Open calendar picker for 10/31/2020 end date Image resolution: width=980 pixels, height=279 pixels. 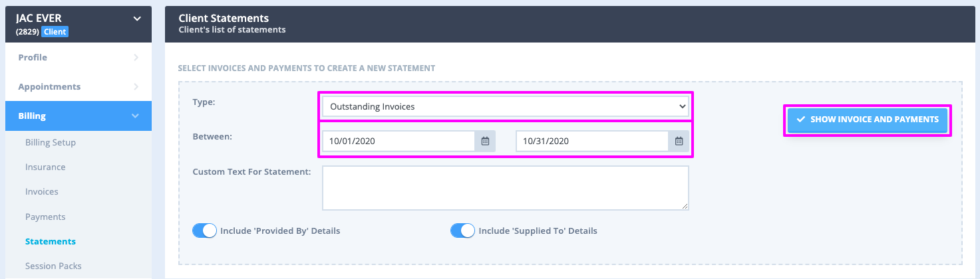tap(679, 141)
